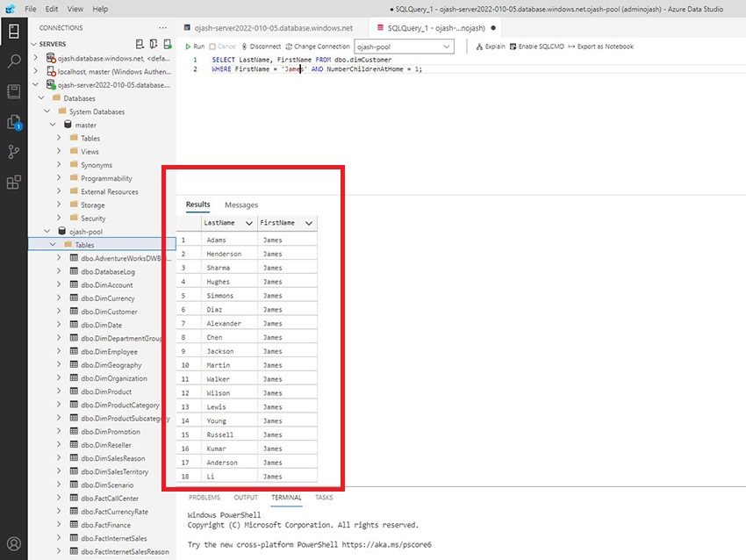Open the File menu
This screenshot has height=560, width=746.
point(31,9)
